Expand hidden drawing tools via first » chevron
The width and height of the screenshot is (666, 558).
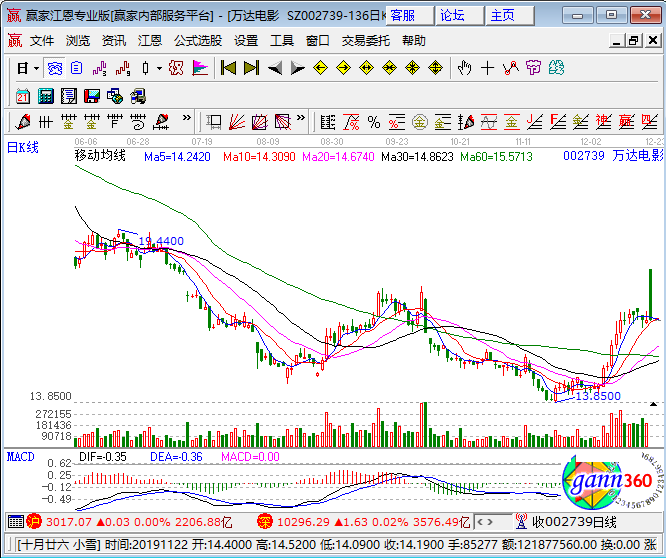point(186,118)
